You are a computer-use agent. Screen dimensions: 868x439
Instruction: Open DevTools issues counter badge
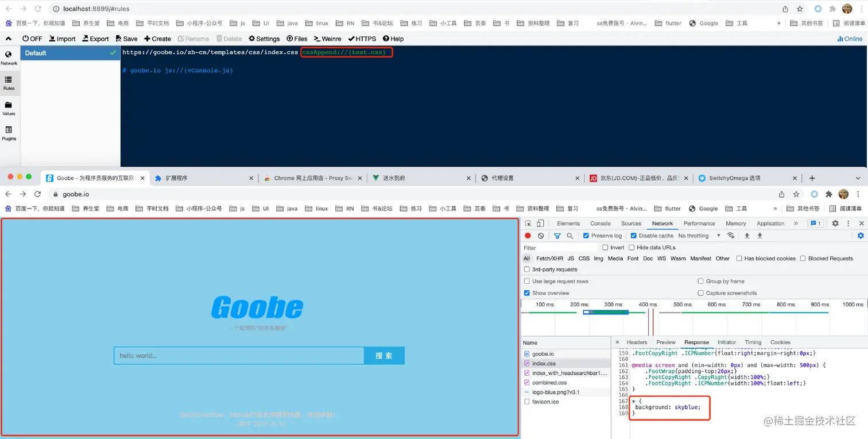pyautogui.click(x=815, y=224)
